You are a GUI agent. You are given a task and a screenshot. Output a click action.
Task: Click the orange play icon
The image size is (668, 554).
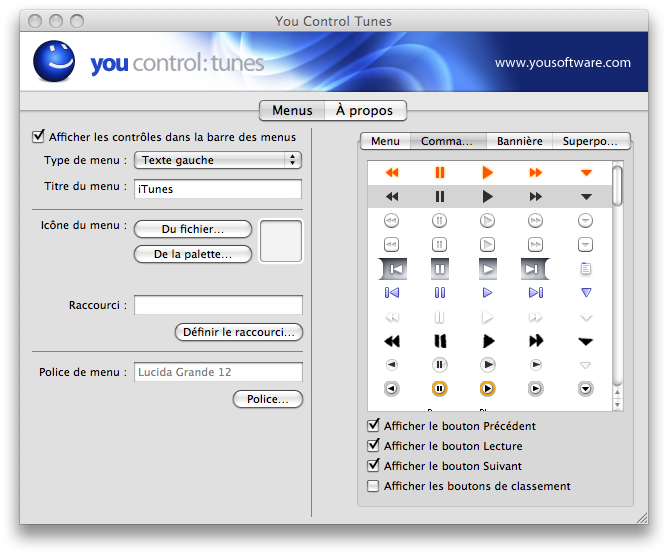pos(487,173)
